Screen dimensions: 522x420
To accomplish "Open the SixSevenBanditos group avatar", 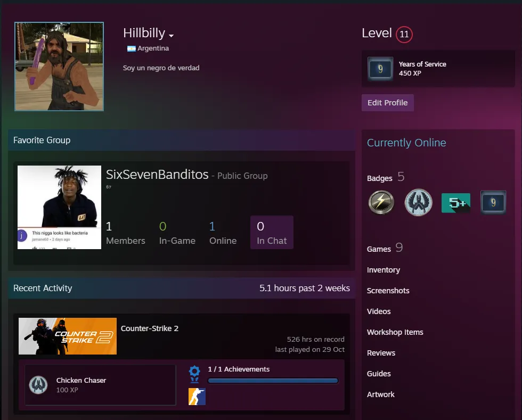I will pyautogui.click(x=59, y=207).
